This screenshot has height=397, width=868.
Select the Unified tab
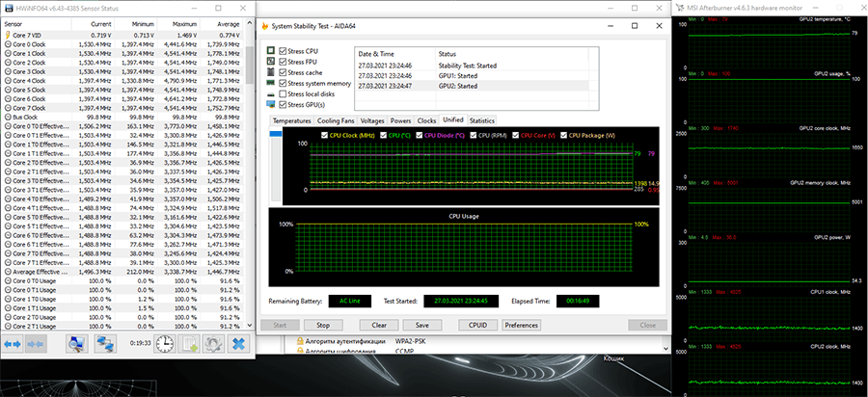tap(453, 120)
